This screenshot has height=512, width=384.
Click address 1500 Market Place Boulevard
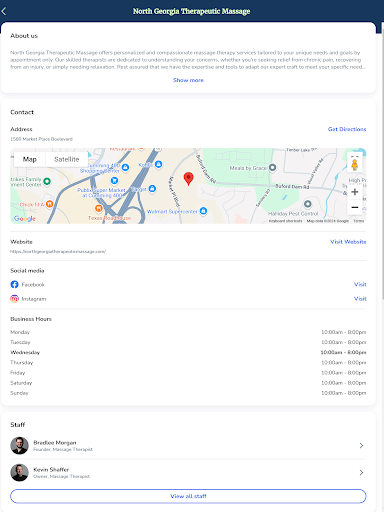pyautogui.click(x=41, y=139)
